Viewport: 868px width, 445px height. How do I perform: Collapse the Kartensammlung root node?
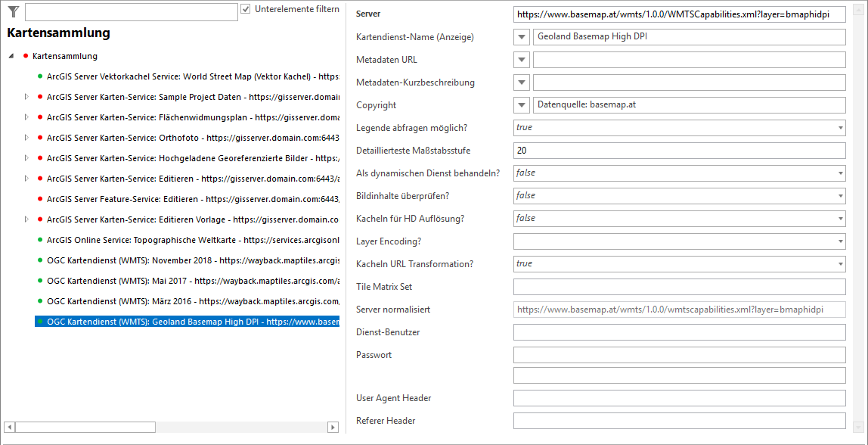(x=11, y=56)
